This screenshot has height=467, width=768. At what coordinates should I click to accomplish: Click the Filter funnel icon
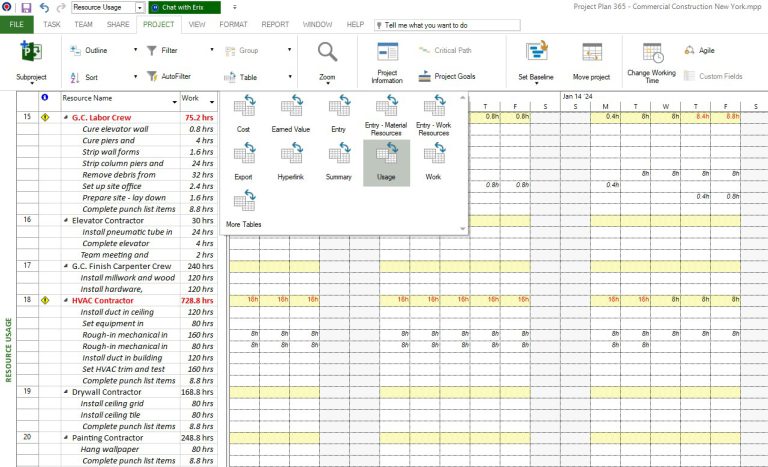152,50
